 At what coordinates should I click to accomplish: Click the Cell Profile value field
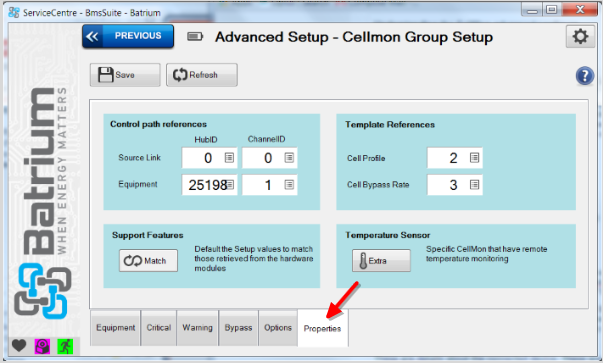[x=455, y=158]
